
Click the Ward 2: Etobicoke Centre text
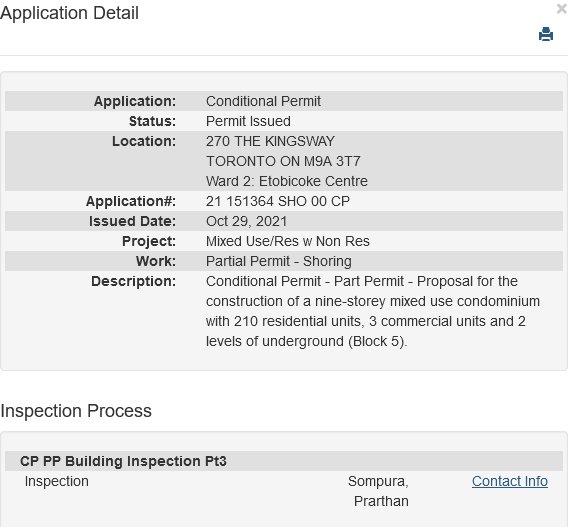tap(287, 181)
